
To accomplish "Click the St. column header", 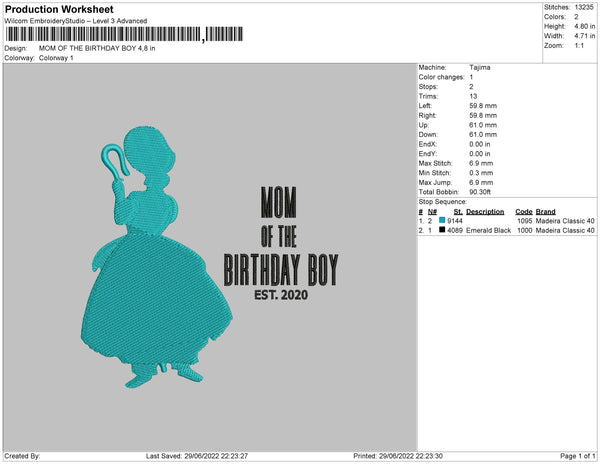I will [458, 212].
